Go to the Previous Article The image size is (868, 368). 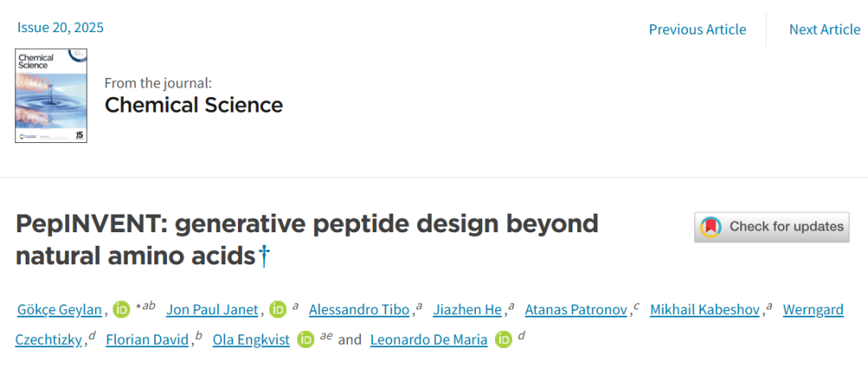697,30
